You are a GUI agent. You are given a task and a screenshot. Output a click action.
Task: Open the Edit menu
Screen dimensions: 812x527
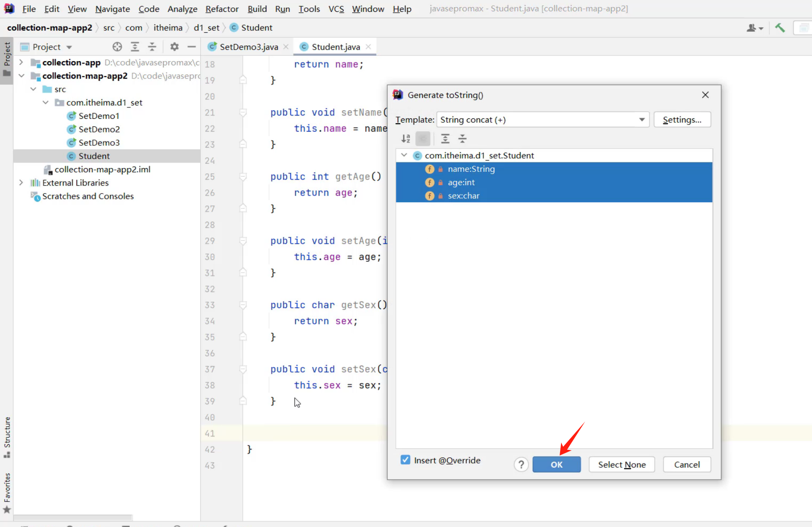coord(52,9)
